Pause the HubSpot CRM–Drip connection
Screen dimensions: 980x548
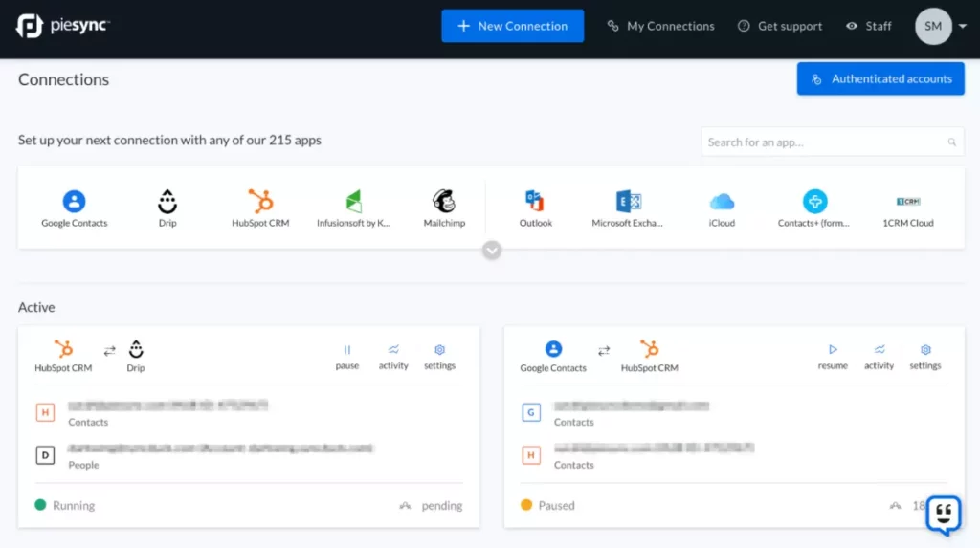tap(346, 358)
